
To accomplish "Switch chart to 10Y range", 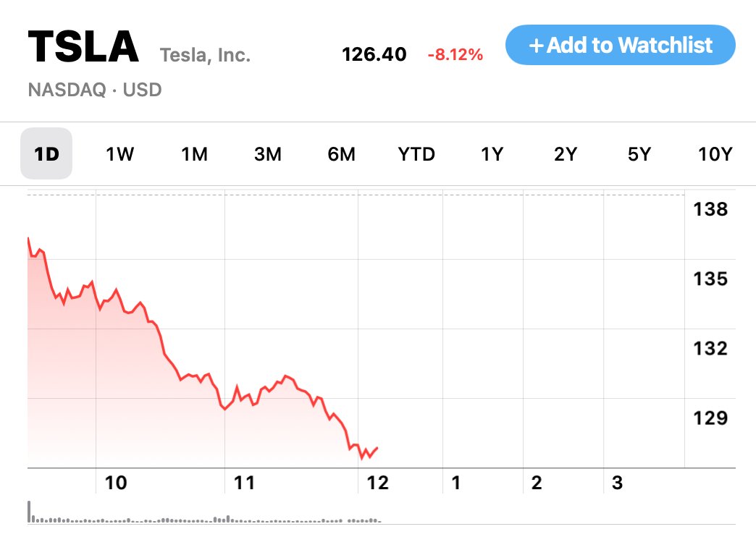I will [x=715, y=153].
